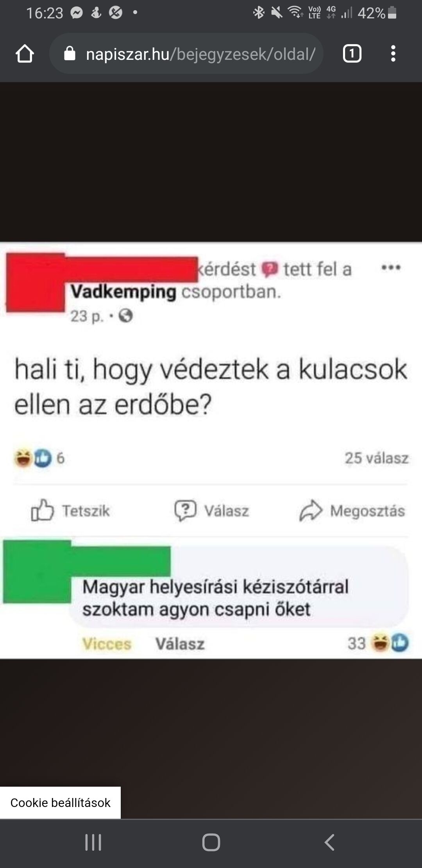Tap the Vadkemping group name

pyautogui.click(x=123, y=292)
